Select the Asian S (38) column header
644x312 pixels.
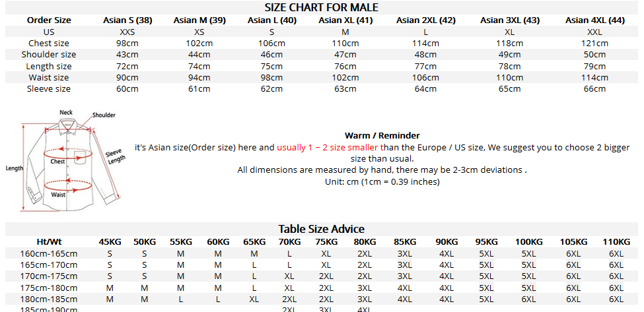point(127,20)
